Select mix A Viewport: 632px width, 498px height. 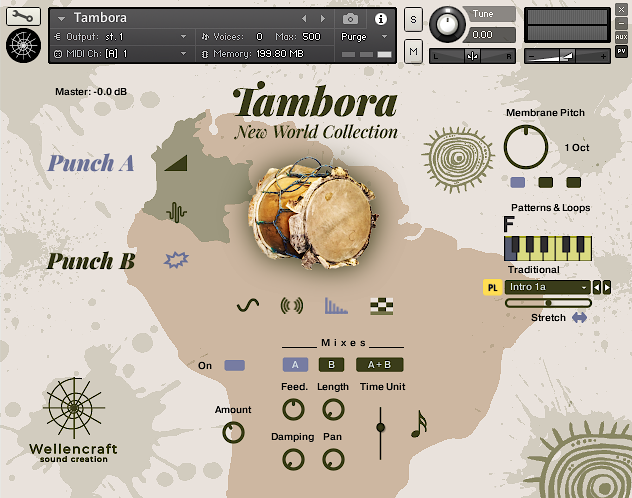tap(295, 365)
